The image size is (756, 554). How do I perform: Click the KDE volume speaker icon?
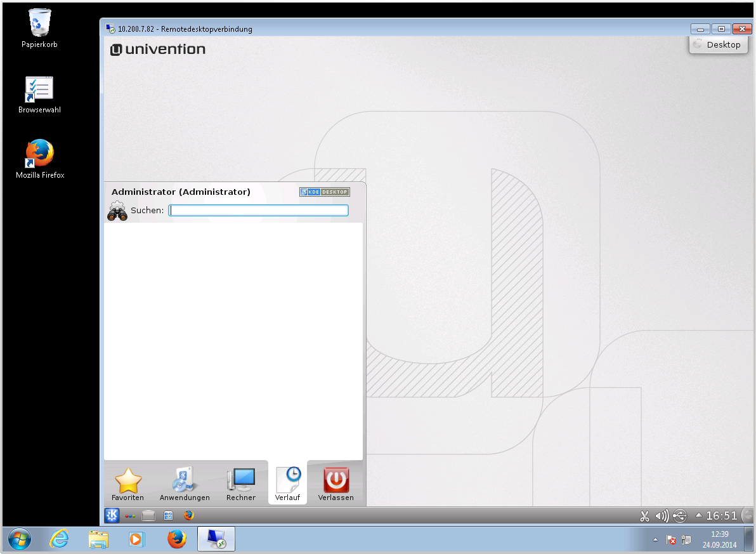tap(662, 516)
